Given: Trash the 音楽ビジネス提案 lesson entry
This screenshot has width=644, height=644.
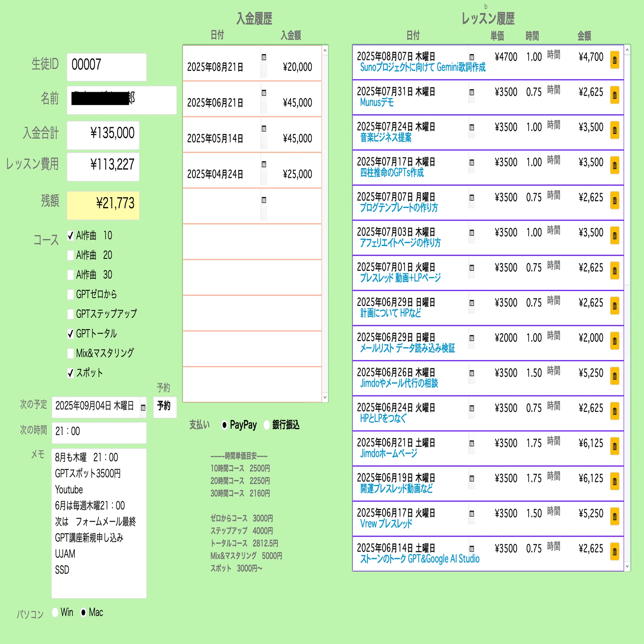Looking at the screenshot, I should (614, 130).
